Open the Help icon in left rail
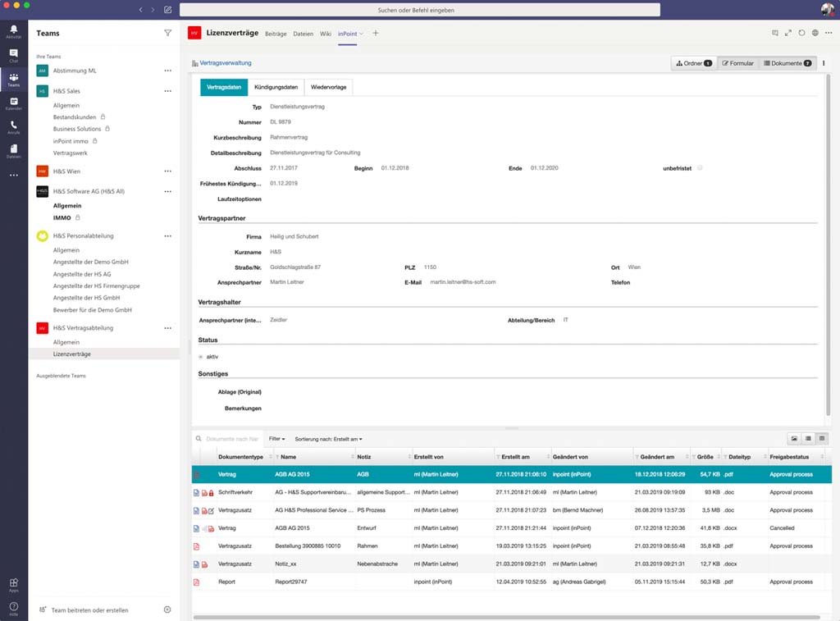 click(13, 609)
